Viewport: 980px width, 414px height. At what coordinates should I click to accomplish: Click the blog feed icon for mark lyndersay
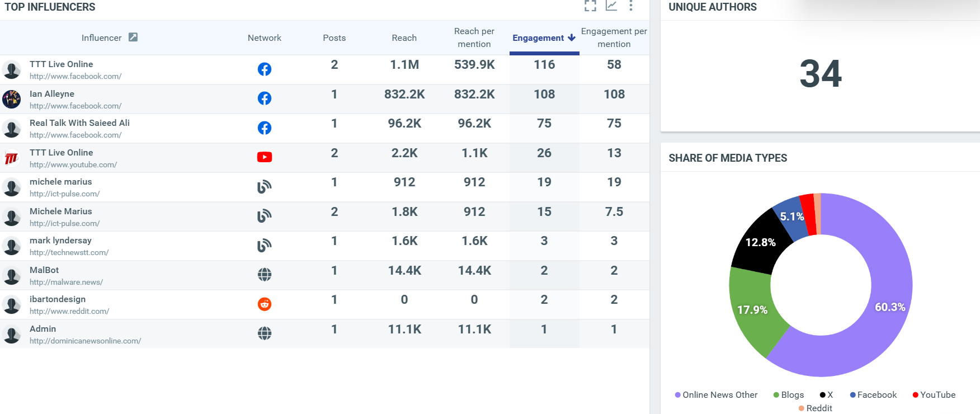[265, 245]
